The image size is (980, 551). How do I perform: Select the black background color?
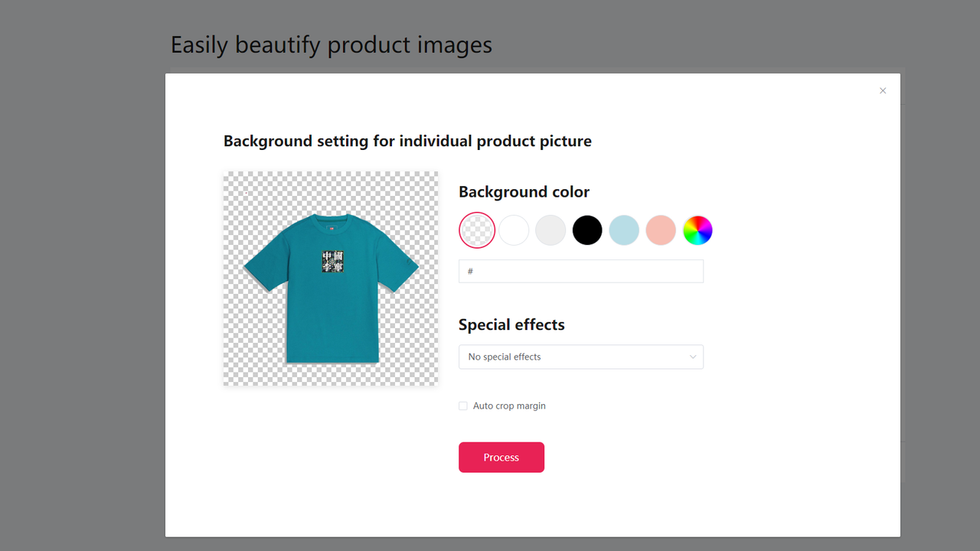[x=586, y=230]
